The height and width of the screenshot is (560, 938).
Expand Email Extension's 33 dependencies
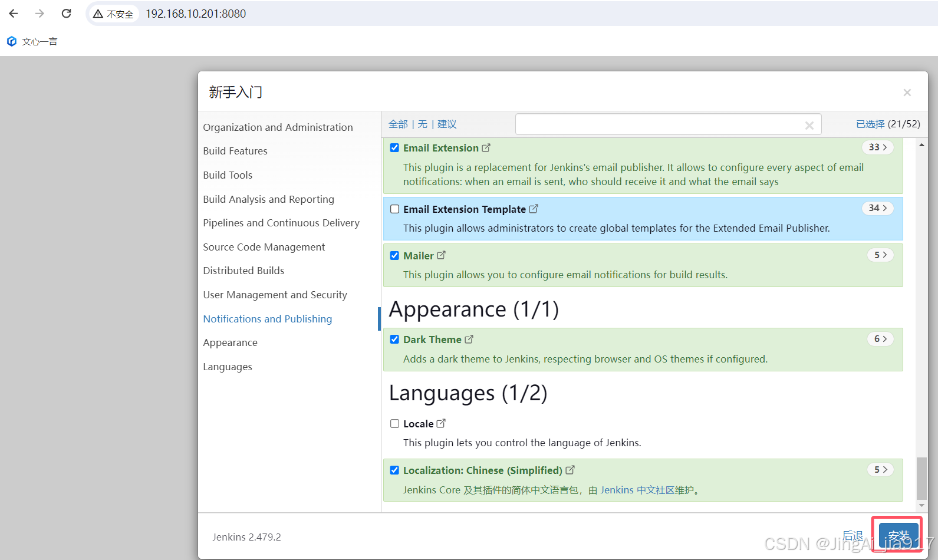(878, 147)
